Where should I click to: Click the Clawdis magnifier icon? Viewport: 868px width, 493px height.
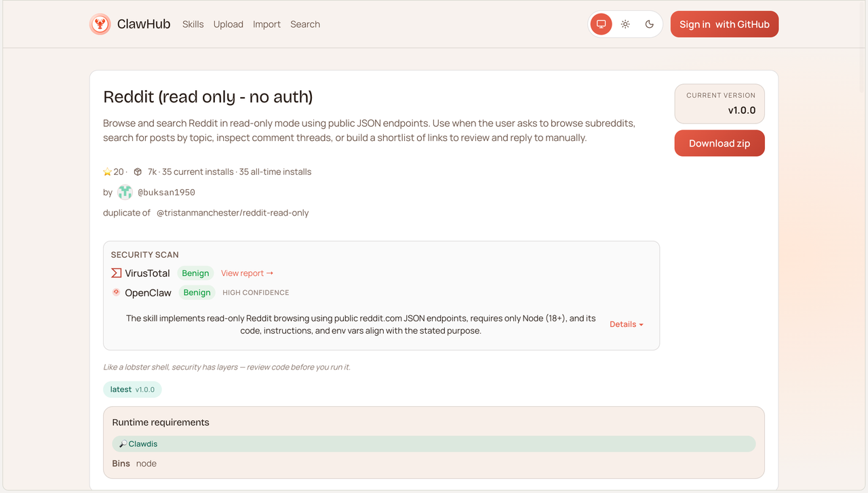[x=123, y=444]
